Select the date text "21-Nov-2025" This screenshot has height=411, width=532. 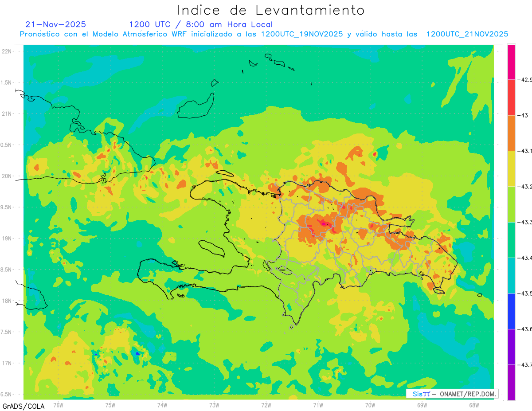tap(56, 24)
